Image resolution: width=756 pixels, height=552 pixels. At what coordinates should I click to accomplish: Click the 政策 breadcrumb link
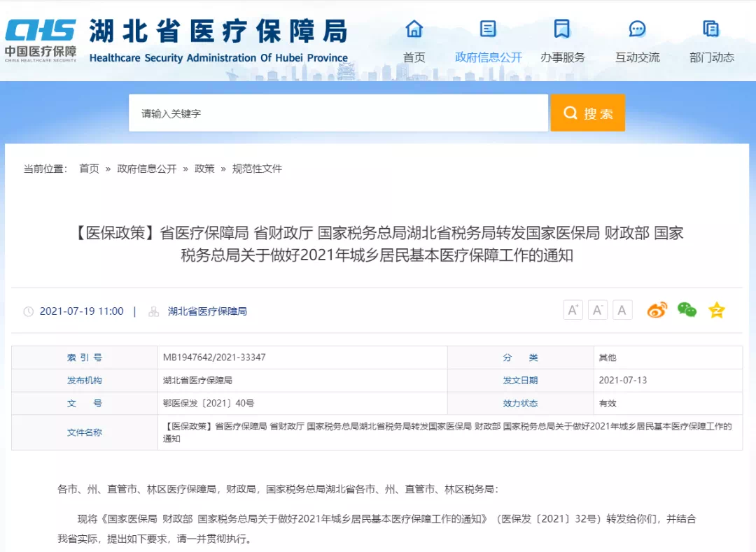[204, 169]
